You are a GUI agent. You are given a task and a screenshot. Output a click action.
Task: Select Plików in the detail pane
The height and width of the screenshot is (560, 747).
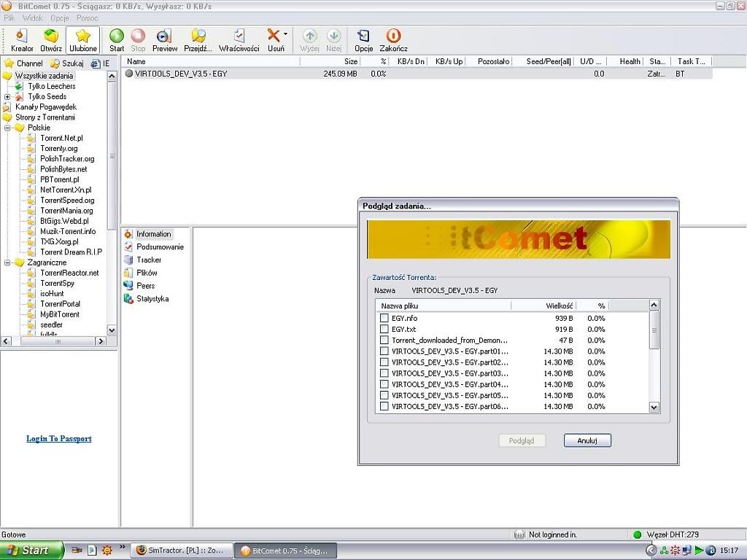141,273
